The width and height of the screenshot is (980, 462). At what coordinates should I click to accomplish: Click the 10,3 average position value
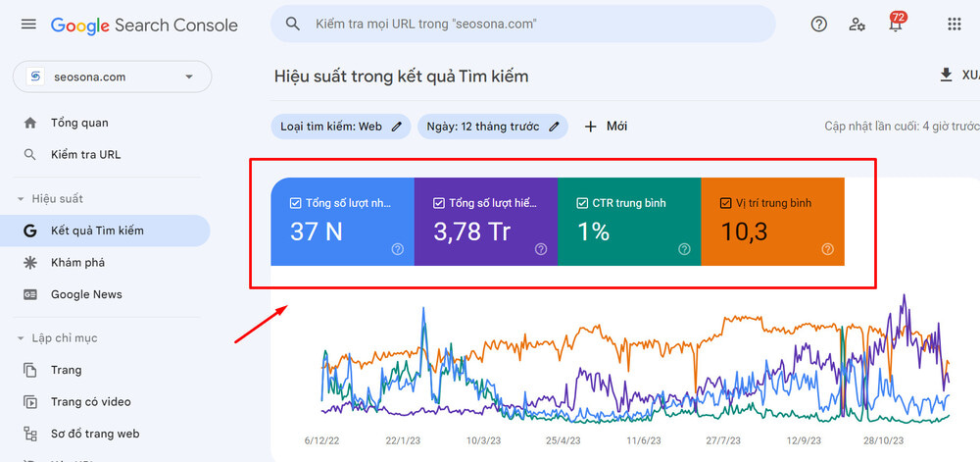(744, 231)
